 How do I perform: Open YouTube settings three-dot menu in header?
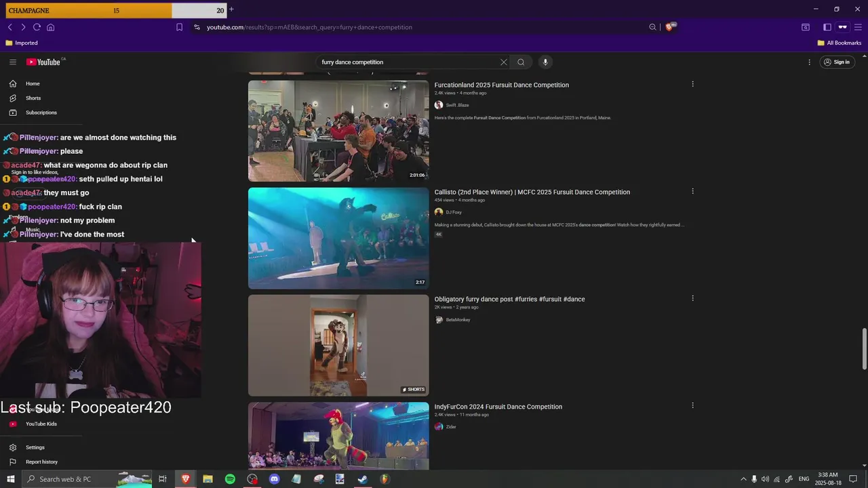[x=809, y=62]
